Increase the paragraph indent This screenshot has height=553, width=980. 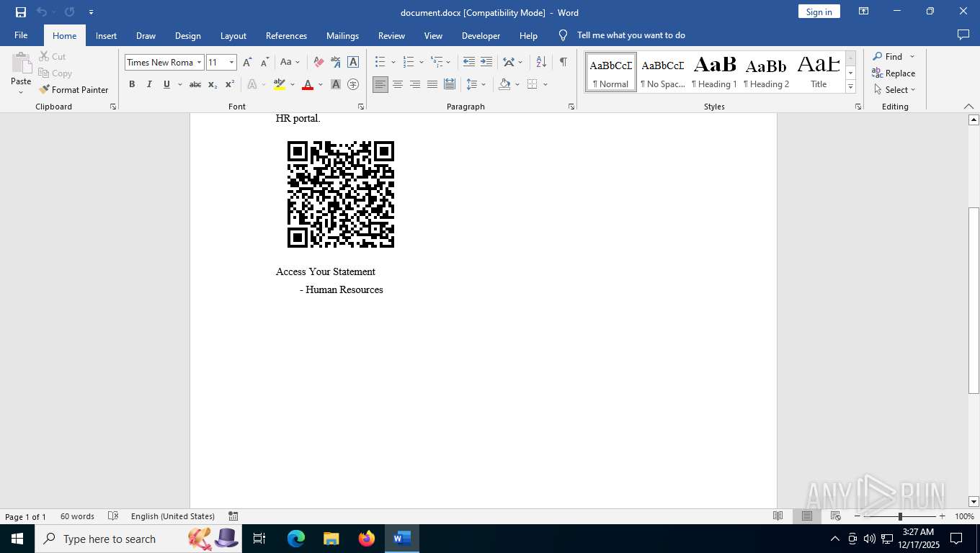(486, 63)
